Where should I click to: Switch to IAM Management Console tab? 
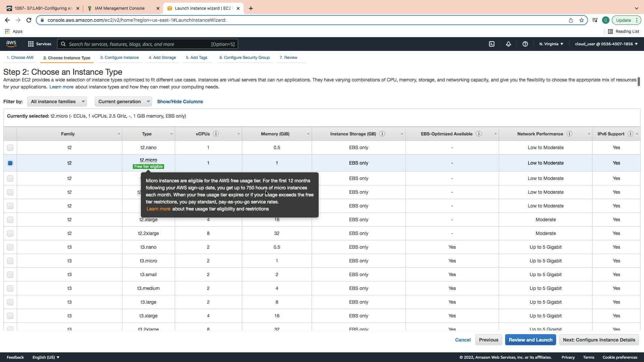coord(119,8)
